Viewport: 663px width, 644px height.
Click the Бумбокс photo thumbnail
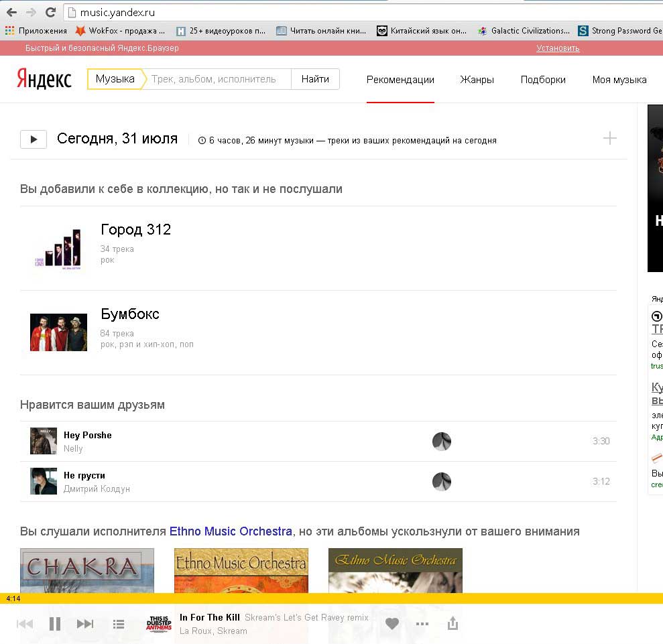point(58,332)
